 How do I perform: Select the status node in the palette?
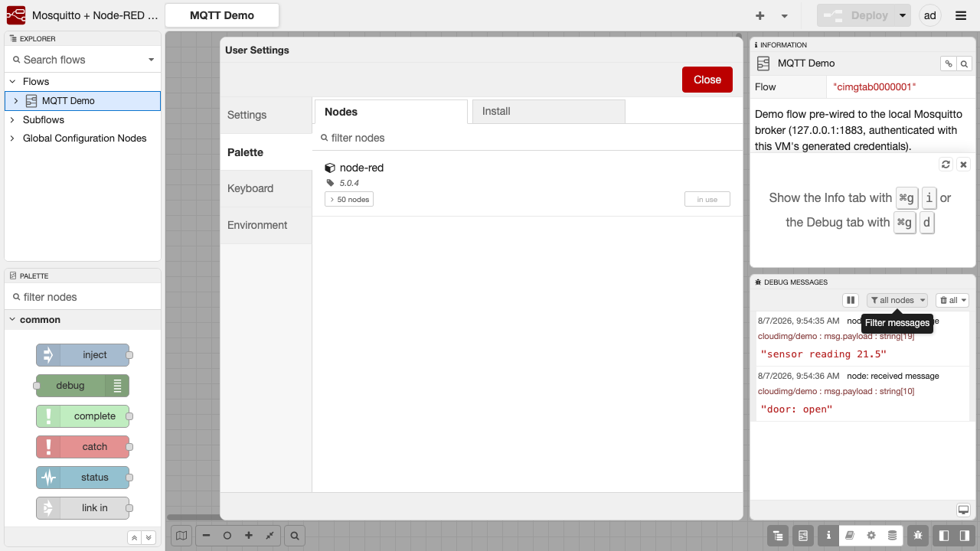pos(83,478)
